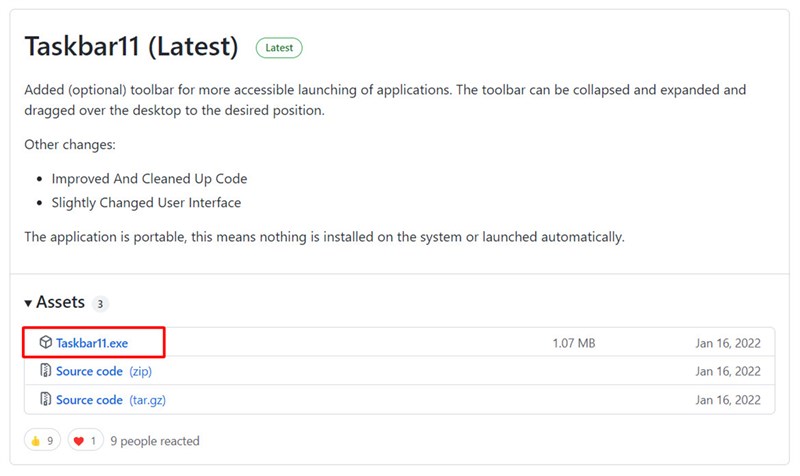Click the zip file icon beside Source code (zip)
Image resolution: width=800 pixels, height=476 pixels.
tap(45, 371)
